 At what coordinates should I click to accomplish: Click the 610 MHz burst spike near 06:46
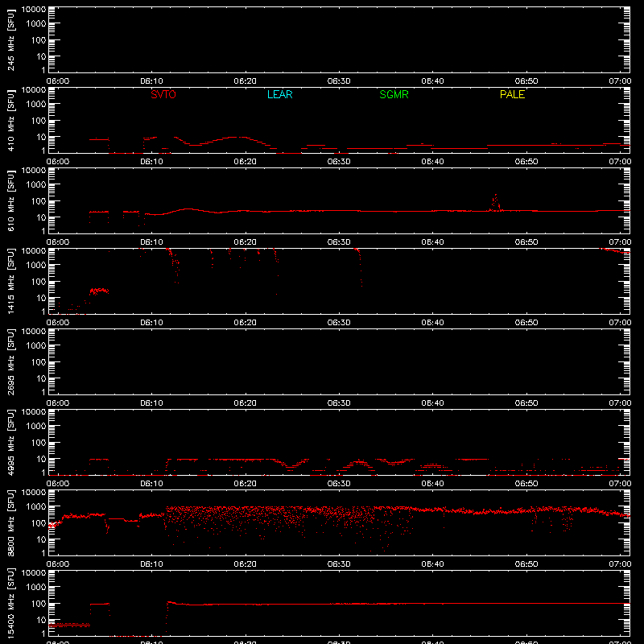[496, 203]
